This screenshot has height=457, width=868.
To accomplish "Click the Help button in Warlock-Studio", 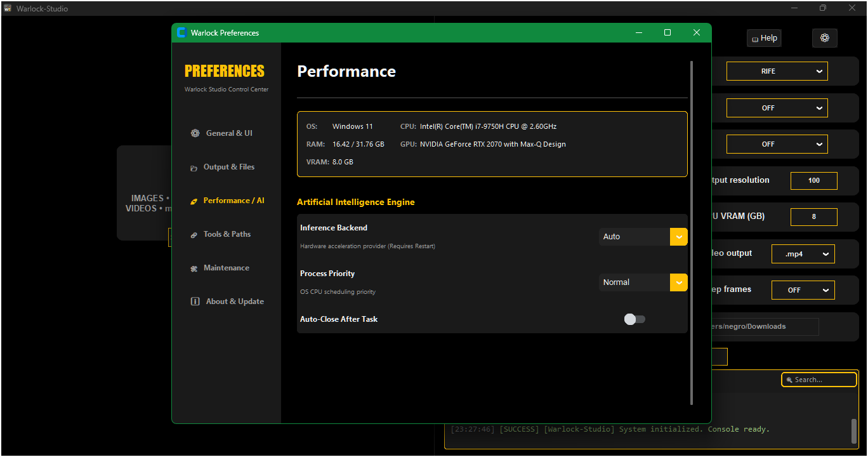I will 764,38.
